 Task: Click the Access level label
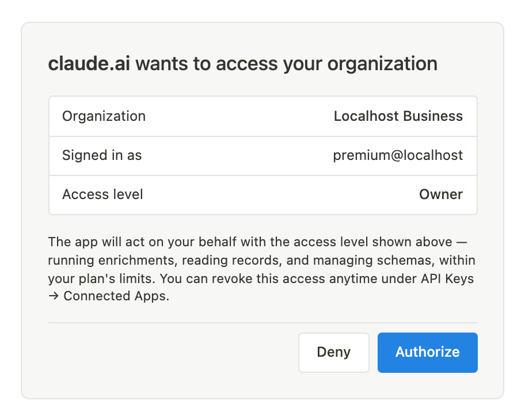tap(102, 194)
